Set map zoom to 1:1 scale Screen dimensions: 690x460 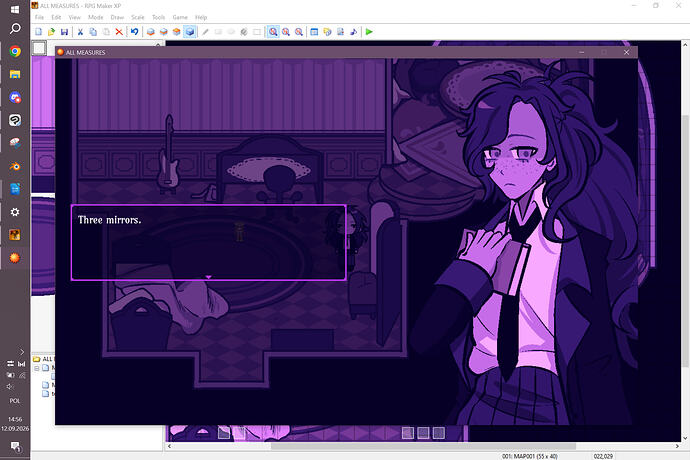click(x=273, y=32)
